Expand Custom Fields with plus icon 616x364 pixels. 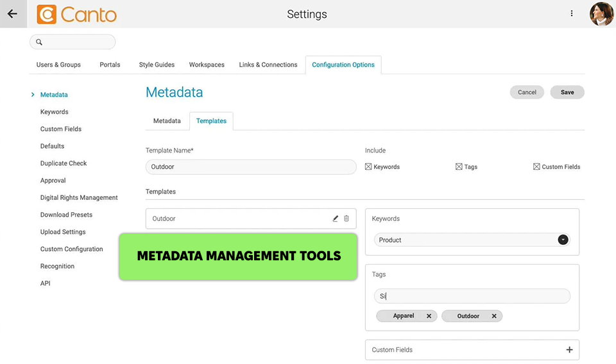pos(569,349)
